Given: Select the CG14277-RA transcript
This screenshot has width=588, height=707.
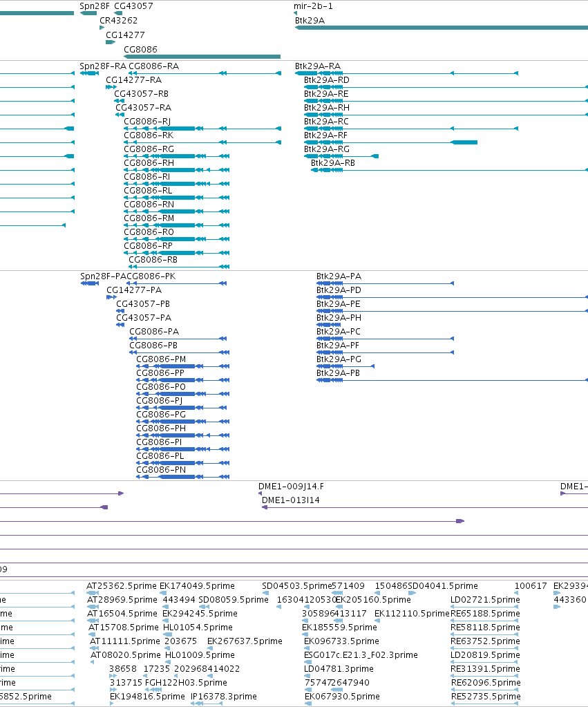Looking at the screenshot, I should tap(111, 87).
